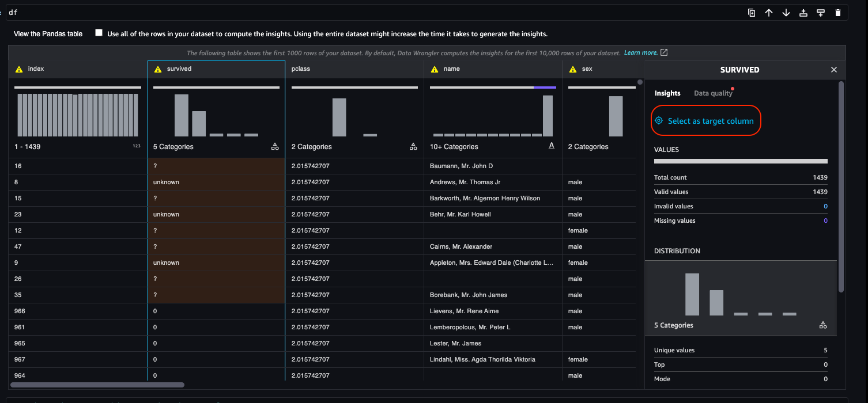Move the df cell up
The width and height of the screenshot is (868, 403).
[769, 12]
